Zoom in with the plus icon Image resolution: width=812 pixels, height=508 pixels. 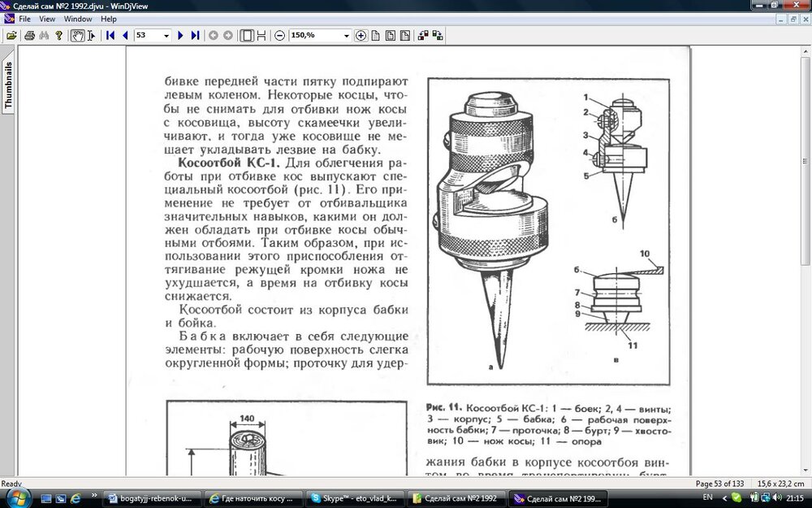[x=361, y=35]
